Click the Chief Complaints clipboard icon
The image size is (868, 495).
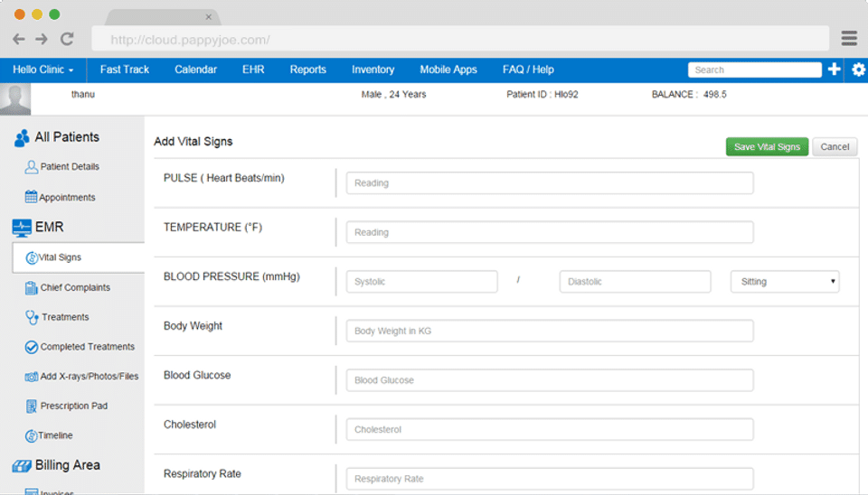point(31,287)
